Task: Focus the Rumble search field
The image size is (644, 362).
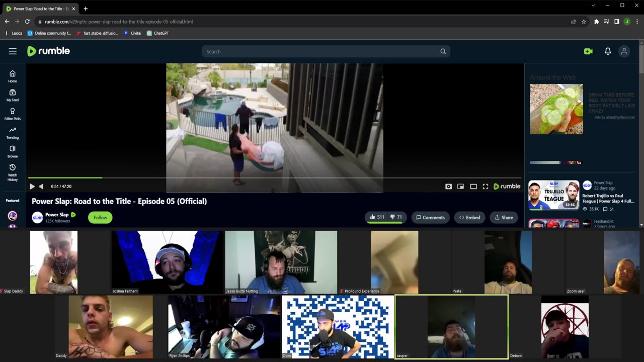Action: click(x=326, y=51)
